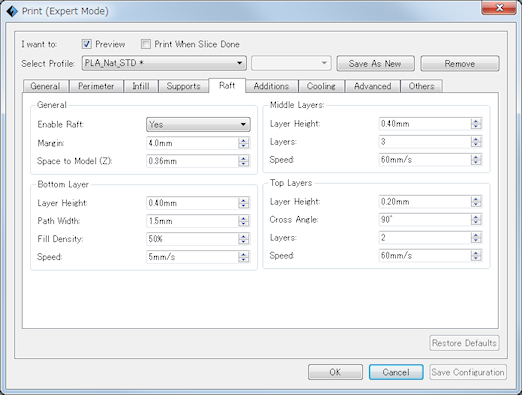The image size is (522, 395).
Task: Click Middle Layers' Layers count field
Action: 425,142
